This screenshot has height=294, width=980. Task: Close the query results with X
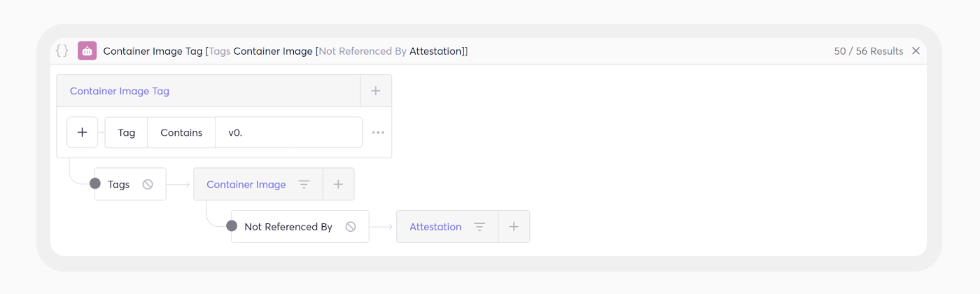916,51
